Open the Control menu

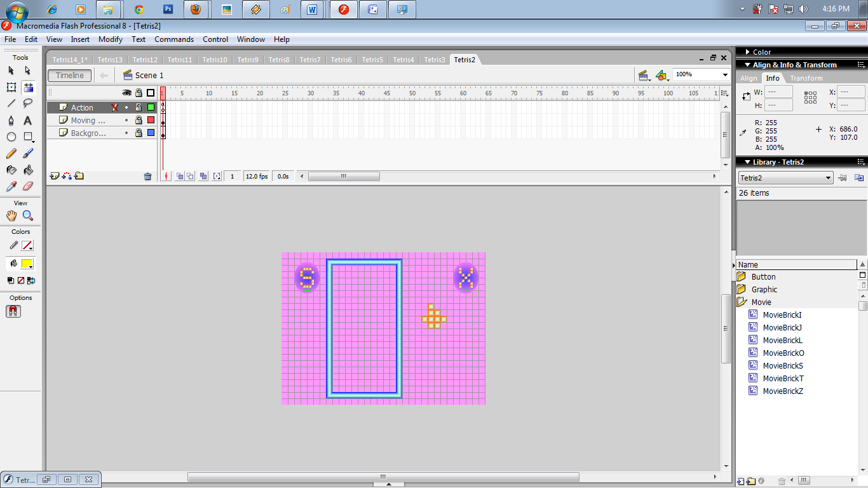(x=215, y=39)
